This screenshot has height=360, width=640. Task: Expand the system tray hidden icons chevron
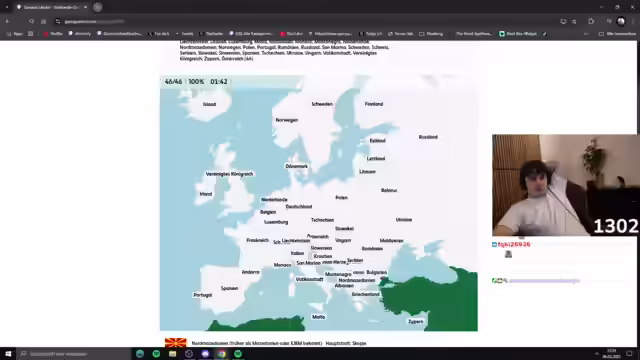[596, 353]
